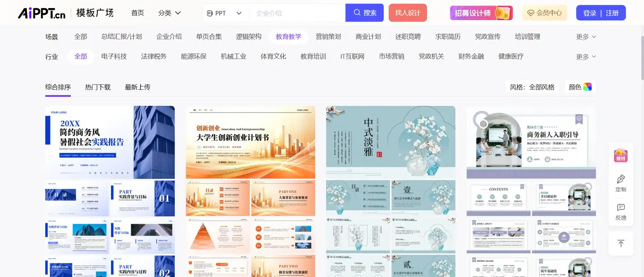644x277 pixels.
Task: Filter industry by 法律税务
Action: click(x=154, y=56)
